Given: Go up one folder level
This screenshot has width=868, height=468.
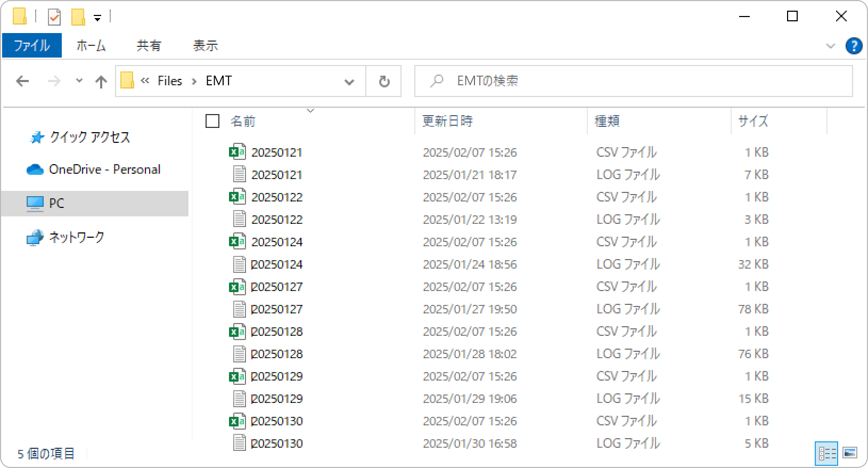Looking at the screenshot, I should 101,81.
